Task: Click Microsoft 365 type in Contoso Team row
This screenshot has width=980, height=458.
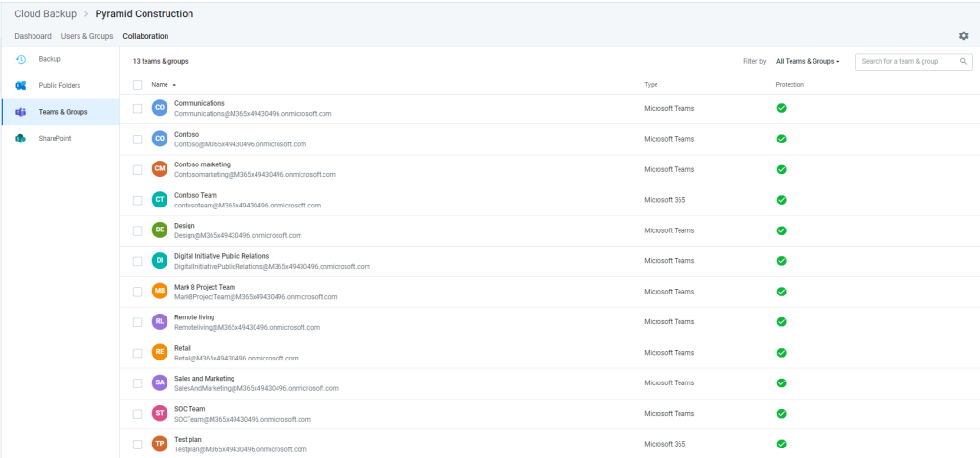Action: point(665,200)
